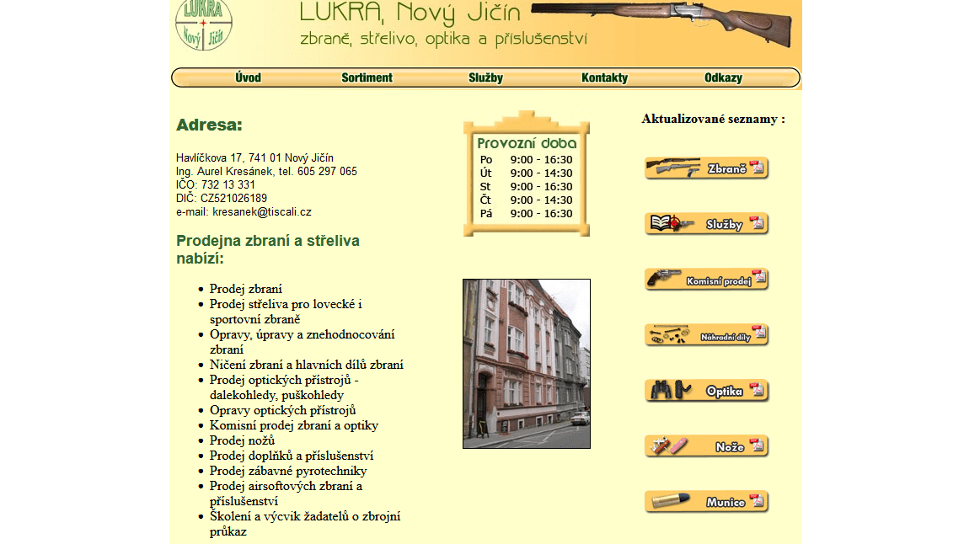Click list item Komisní prodej zbraní a optiky
The image size is (980, 544).
(x=294, y=425)
